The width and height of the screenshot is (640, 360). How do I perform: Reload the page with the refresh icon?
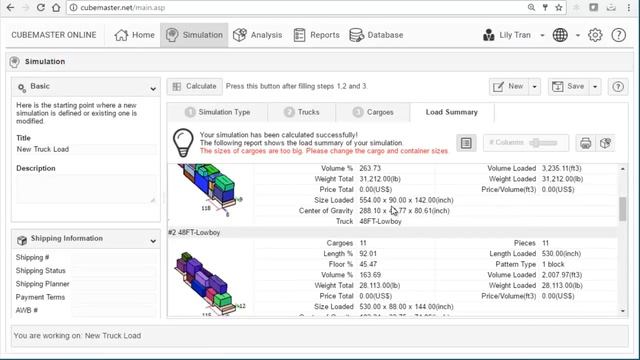point(40,7)
